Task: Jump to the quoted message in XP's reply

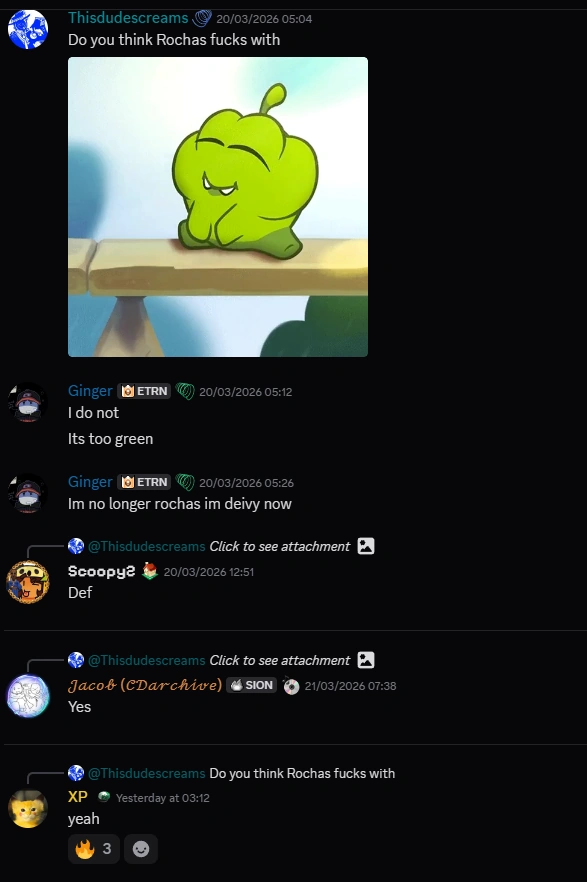Action: (302, 773)
